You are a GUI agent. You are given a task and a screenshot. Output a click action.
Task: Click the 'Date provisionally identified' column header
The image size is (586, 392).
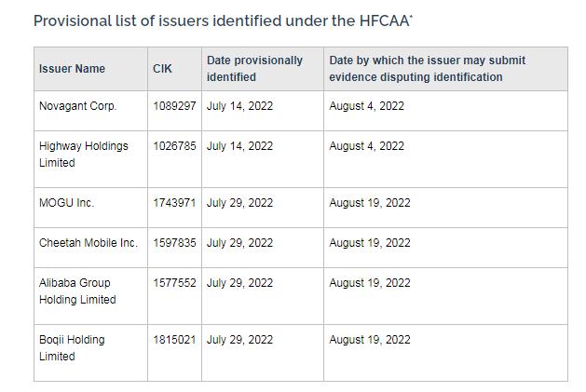click(254, 69)
